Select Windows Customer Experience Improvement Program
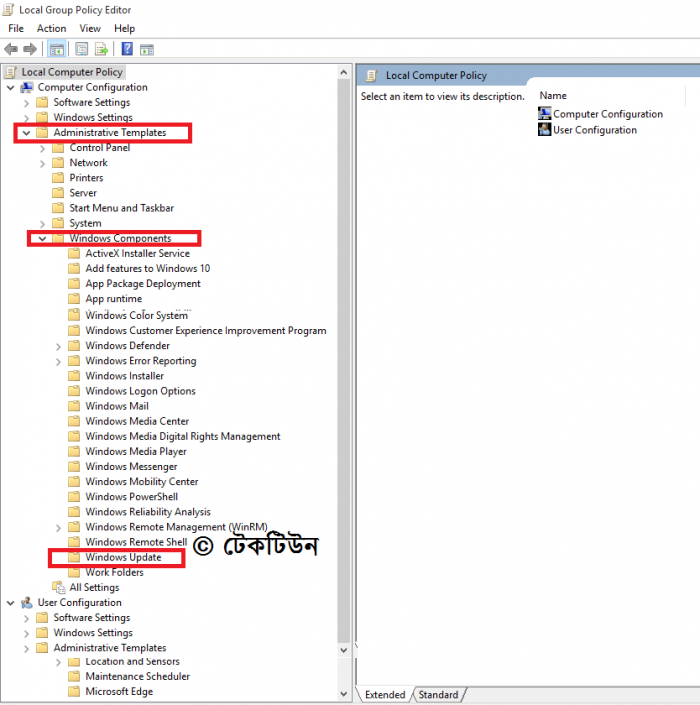Viewport: 700px width, 705px height. click(206, 330)
